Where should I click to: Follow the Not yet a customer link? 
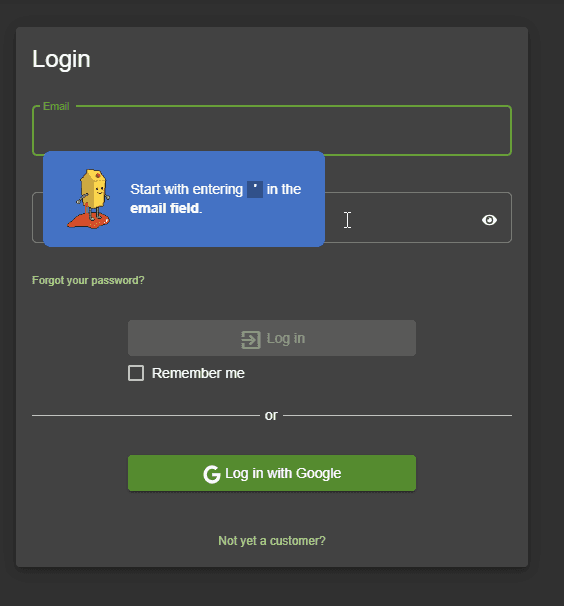point(272,541)
